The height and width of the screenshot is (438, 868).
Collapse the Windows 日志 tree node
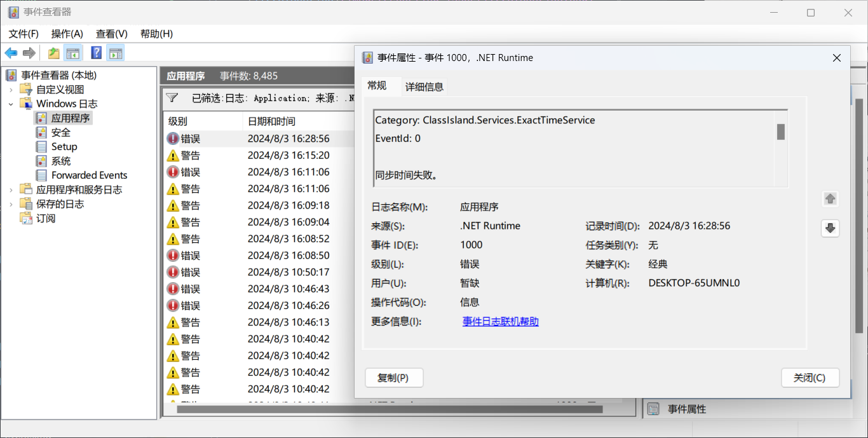pos(11,104)
